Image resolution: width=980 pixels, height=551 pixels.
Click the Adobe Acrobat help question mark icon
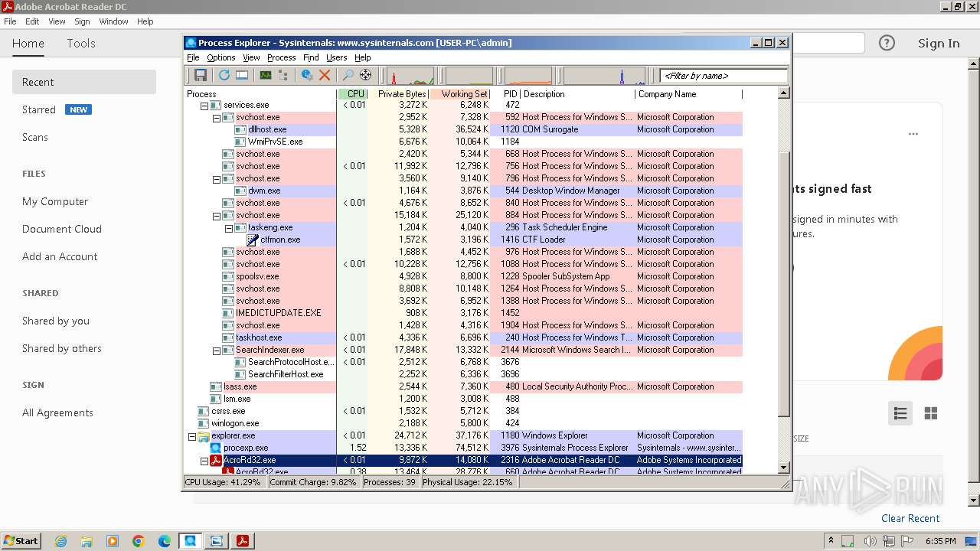tap(887, 43)
